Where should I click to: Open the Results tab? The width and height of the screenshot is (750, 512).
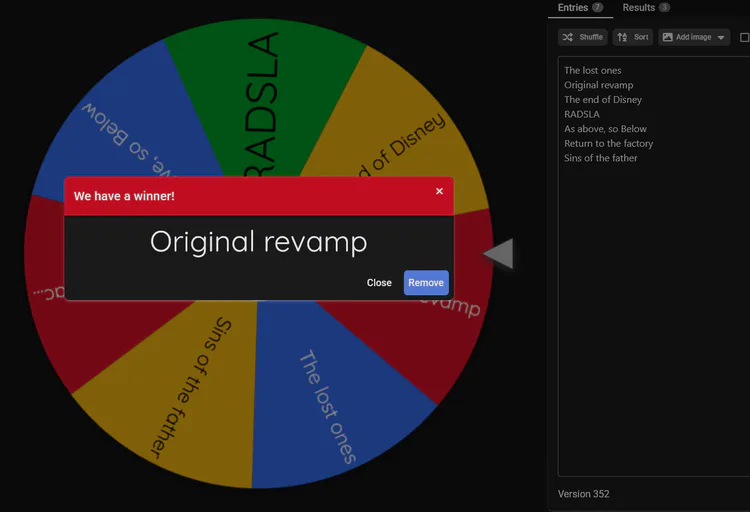click(x=646, y=8)
